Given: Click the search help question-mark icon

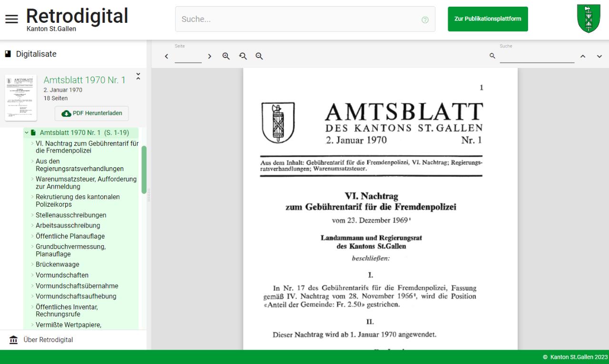Looking at the screenshot, I should pyautogui.click(x=425, y=20).
